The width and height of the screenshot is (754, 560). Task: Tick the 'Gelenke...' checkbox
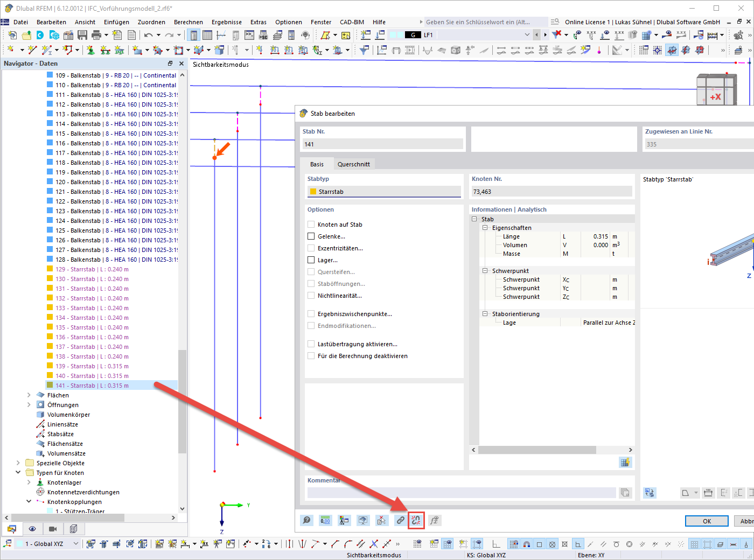pos(311,236)
